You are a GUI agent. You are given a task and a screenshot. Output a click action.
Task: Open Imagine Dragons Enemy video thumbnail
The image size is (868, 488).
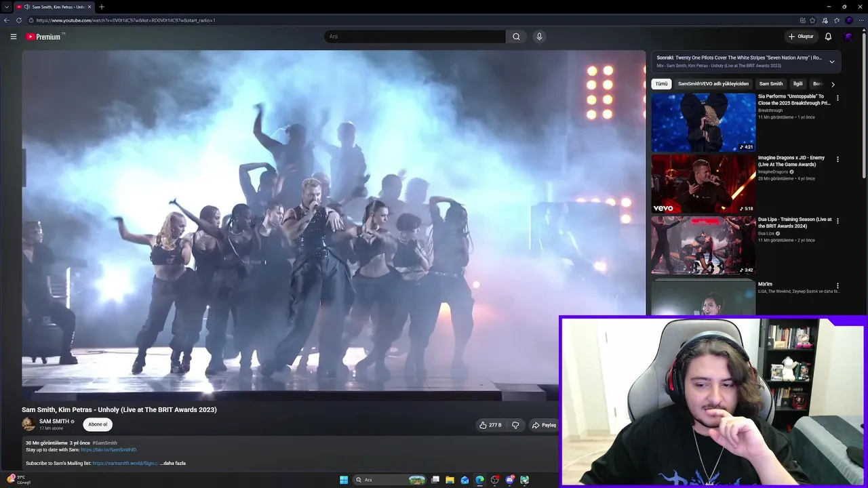(703, 184)
